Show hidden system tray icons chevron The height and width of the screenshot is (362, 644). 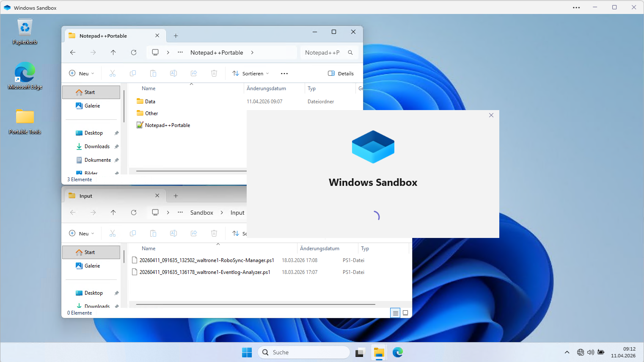pyautogui.click(x=567, y=352)
